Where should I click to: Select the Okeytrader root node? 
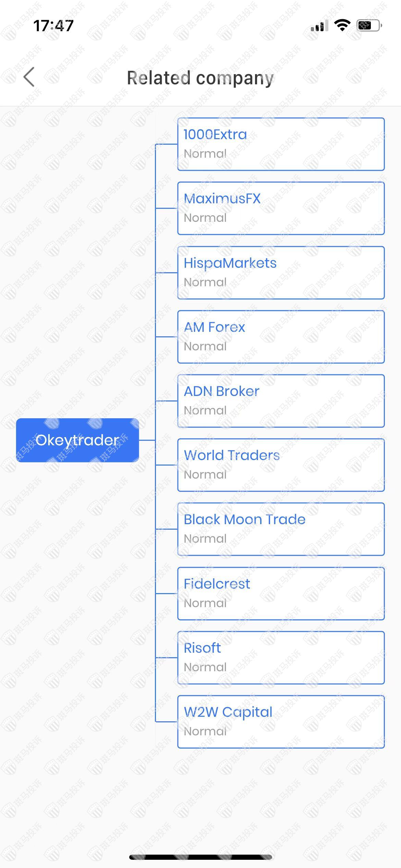[77, 440]
